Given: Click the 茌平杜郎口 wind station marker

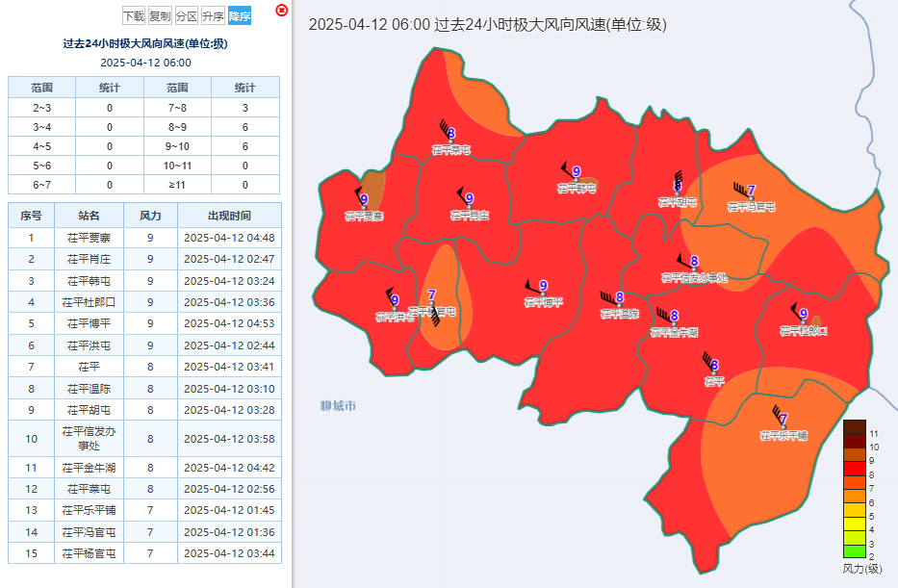Looking at the screenshot, I should tap(803, 322).
